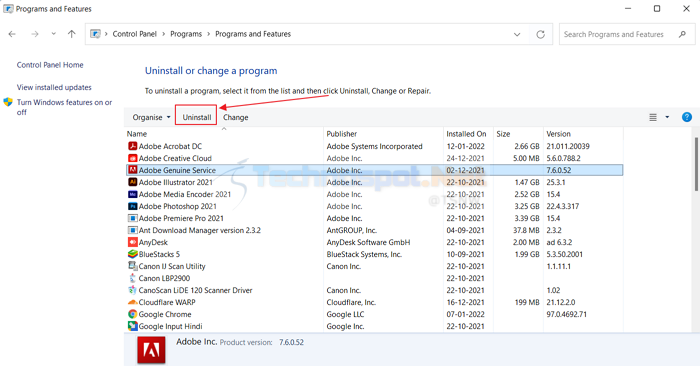Click the Adobe Photoshop 2021 icon
Image resolution: width=700 pixels, height=366 pixels.
132,206
